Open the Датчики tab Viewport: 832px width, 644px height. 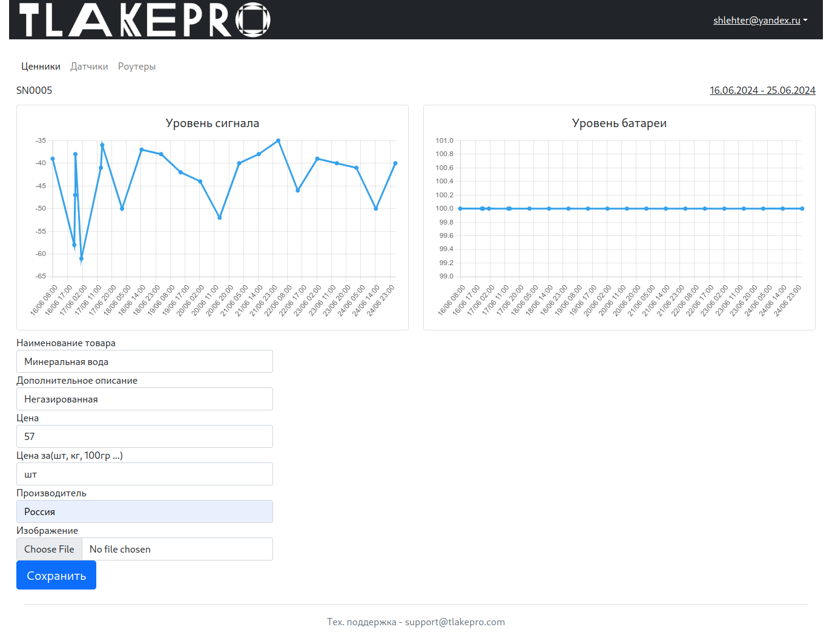pos(89,67)
